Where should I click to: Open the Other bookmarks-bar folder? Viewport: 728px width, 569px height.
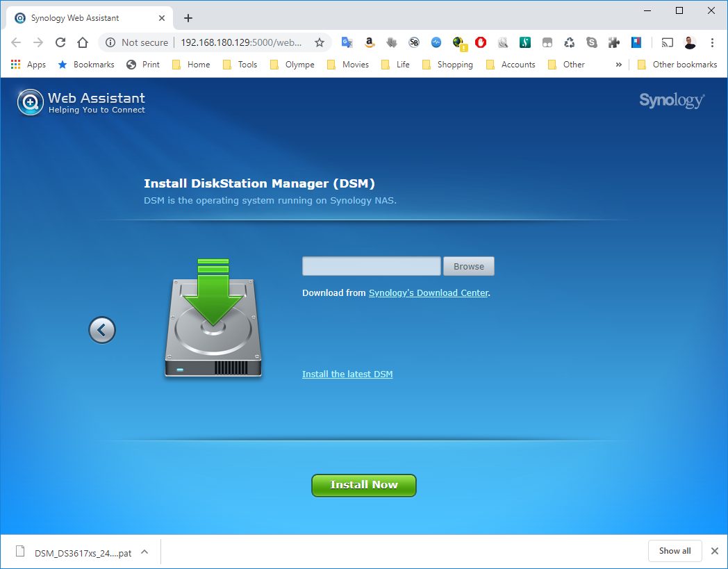(x=566, y=65)
